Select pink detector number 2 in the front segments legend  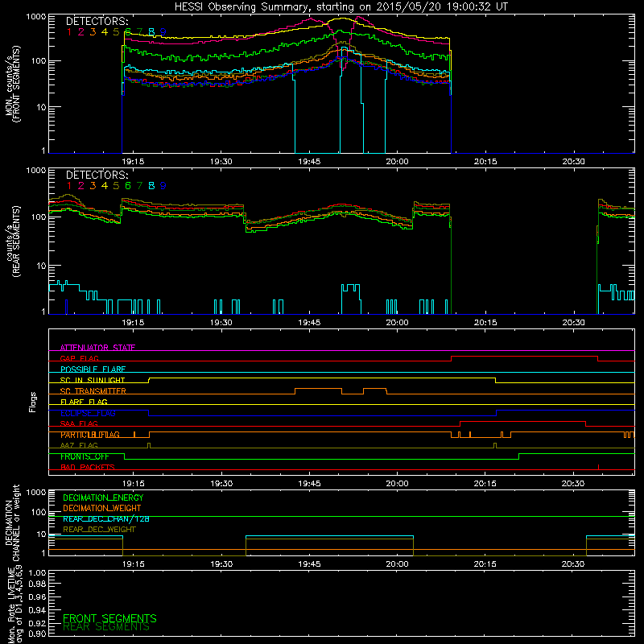pos(81,31)
